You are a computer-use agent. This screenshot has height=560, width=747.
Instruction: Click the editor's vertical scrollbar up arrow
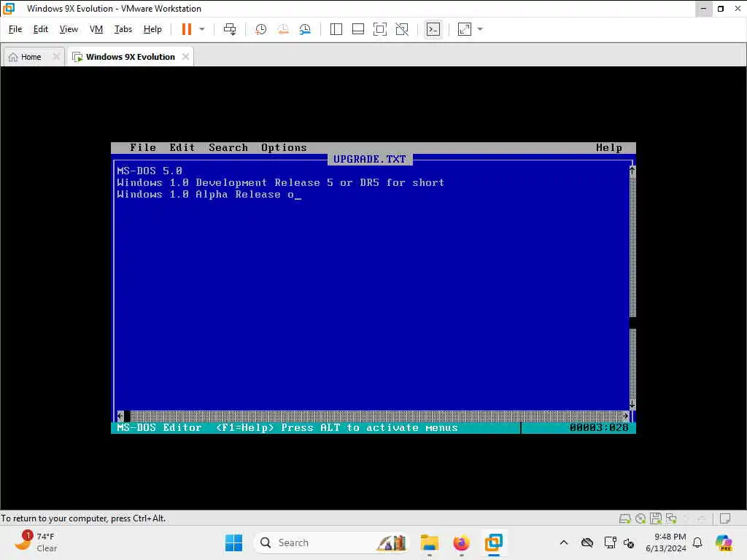point(632,170)
